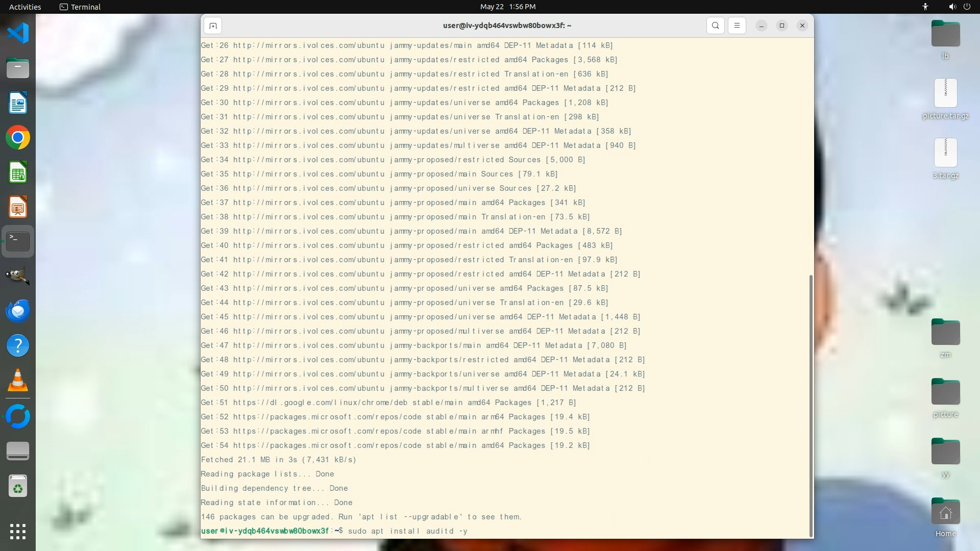Open Terminal app menu in top bar

pos(80,7)
